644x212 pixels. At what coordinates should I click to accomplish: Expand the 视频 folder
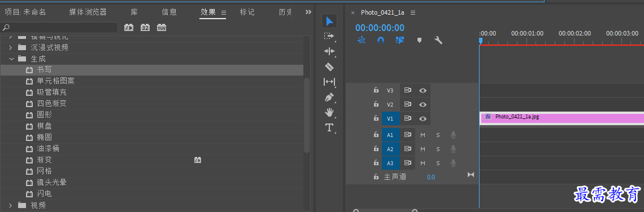[11, 205]
